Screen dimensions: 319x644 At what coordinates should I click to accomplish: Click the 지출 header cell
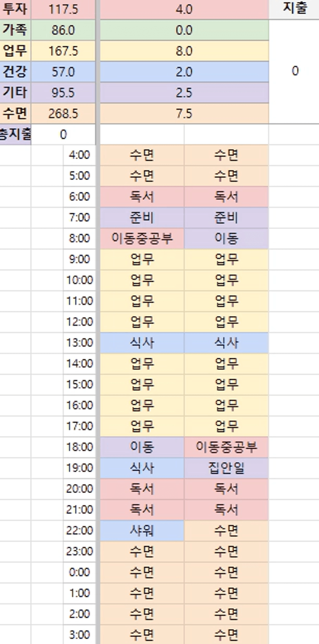[x=295, y=8]
